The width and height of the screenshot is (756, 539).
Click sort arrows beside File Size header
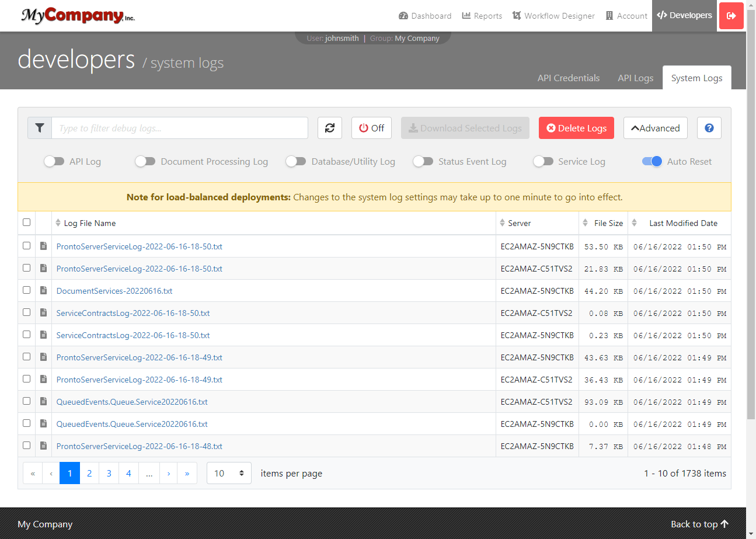point(586,223)
